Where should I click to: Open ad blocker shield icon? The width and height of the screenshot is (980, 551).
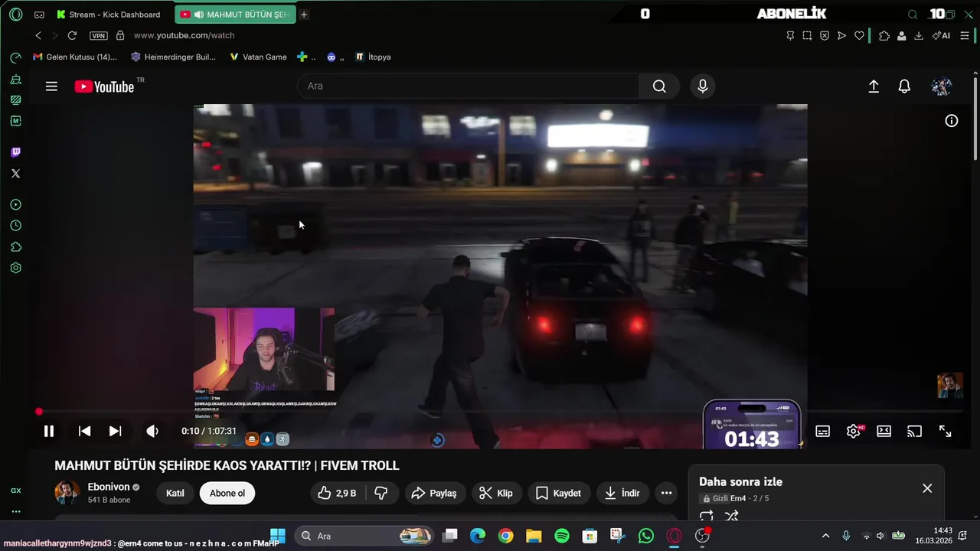click(x=825, y=35)
